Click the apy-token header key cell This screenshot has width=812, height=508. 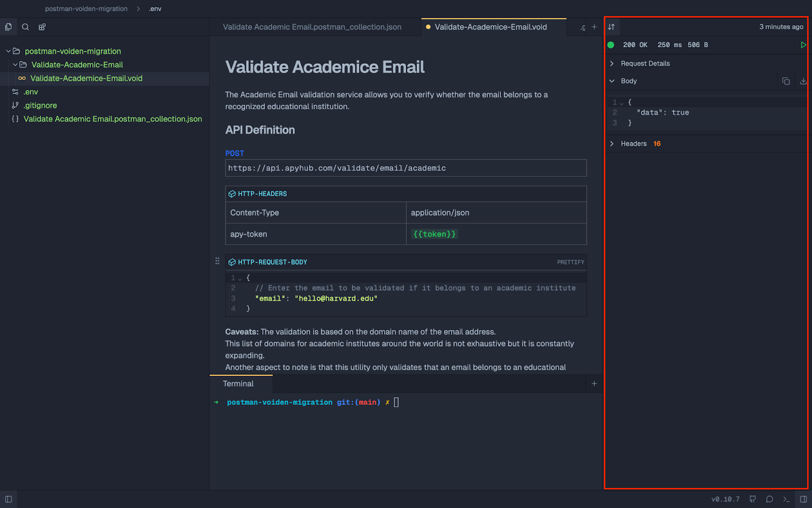(x=316, y=234)
